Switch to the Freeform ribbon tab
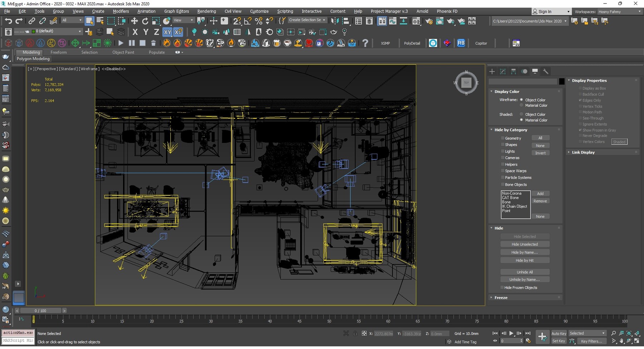 click(x=59, y=52)
